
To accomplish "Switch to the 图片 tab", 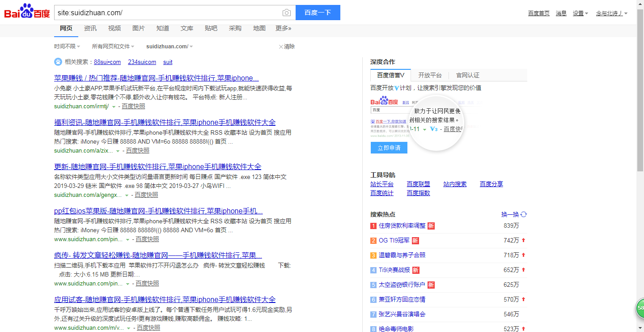I will pyautogui.click(x=139, y=28).
